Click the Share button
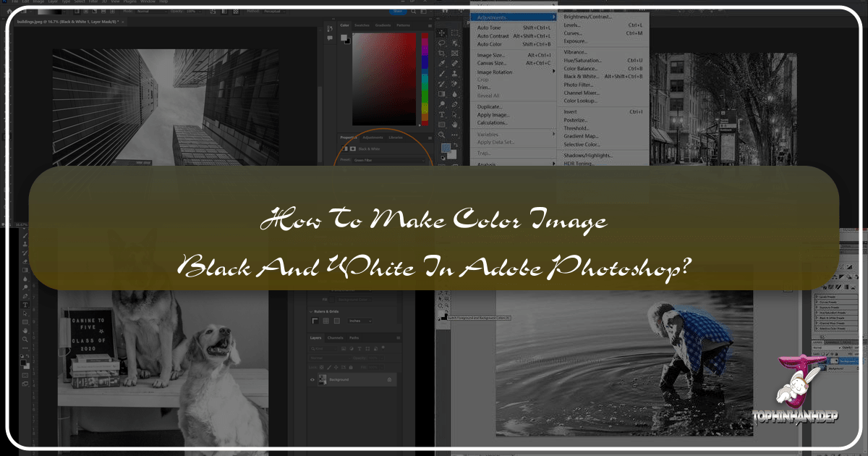The width and height of the screenshot is (868, 456). point(398,11)
